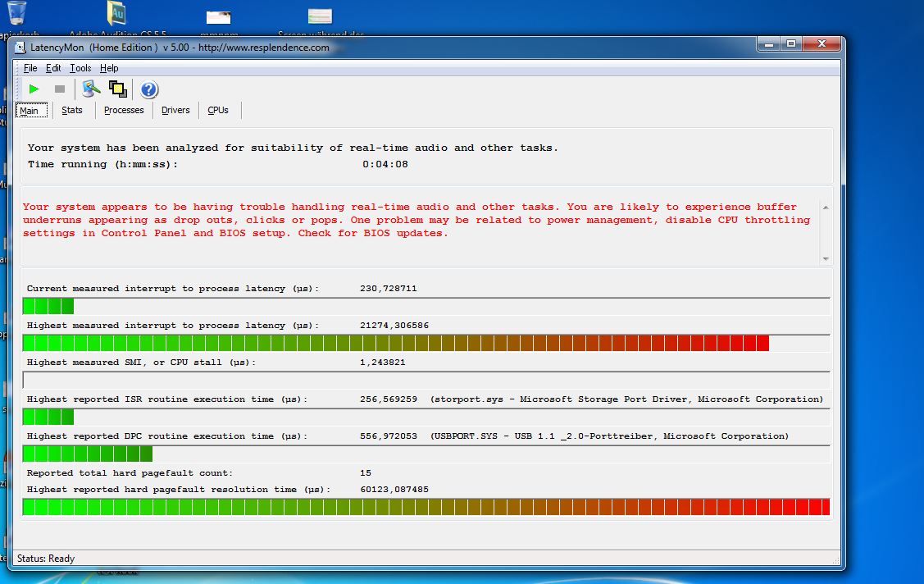Click the Status: Ready status bar text

click(46, 558)
